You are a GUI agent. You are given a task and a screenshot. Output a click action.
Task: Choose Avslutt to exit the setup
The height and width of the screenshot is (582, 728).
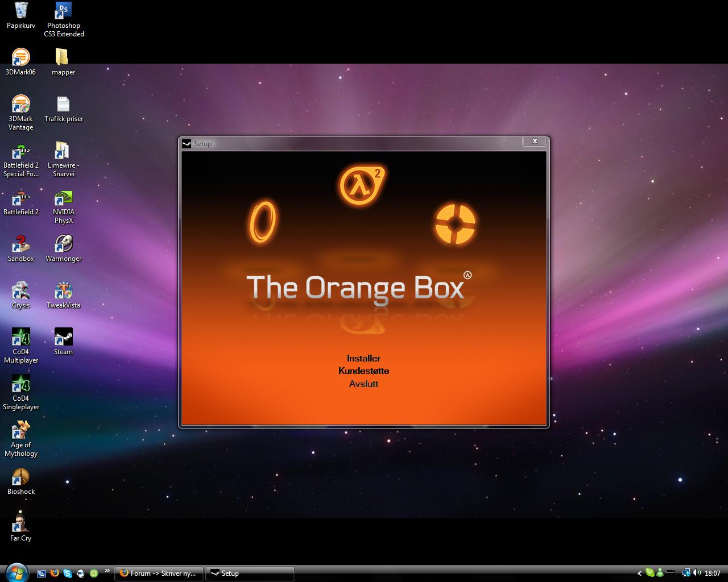[x=363, y=384]
